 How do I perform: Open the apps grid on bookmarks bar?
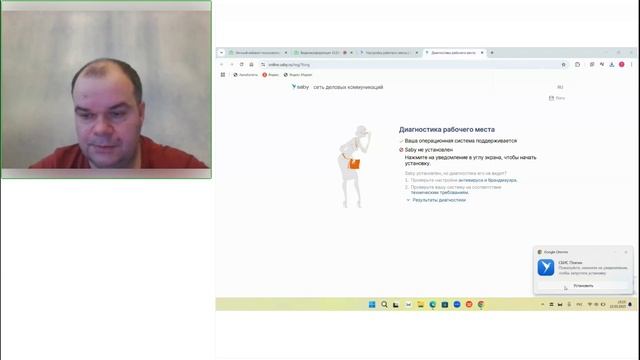point(223,75)
